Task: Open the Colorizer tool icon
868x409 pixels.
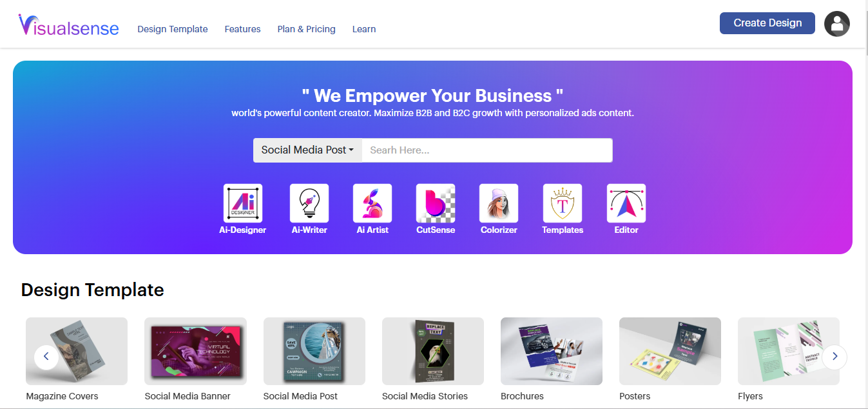Action: click(x=499, y=203)
